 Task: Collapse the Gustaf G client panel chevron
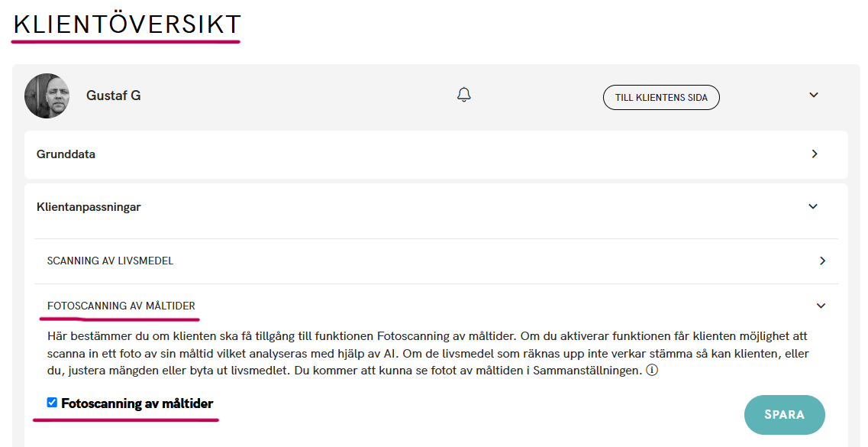(814, 96)
